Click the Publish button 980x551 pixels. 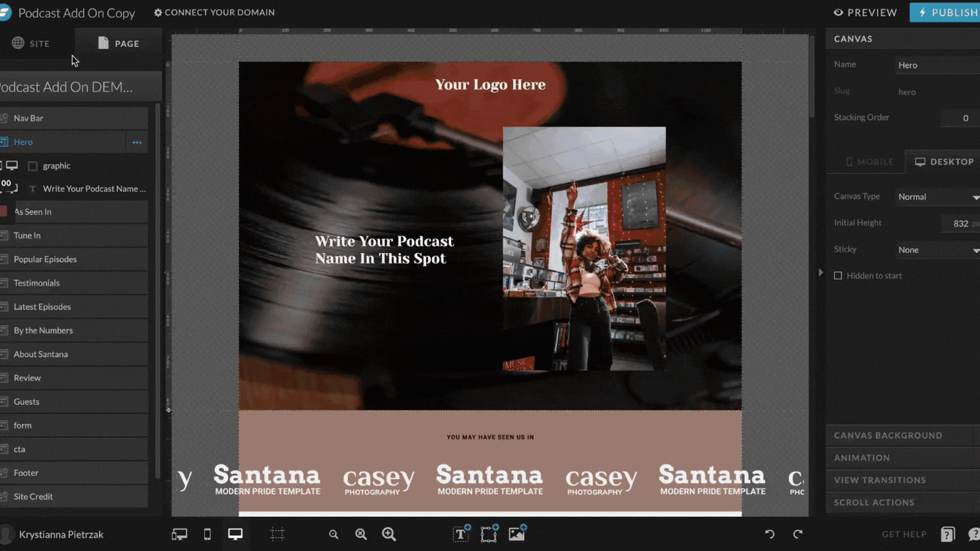947,12
